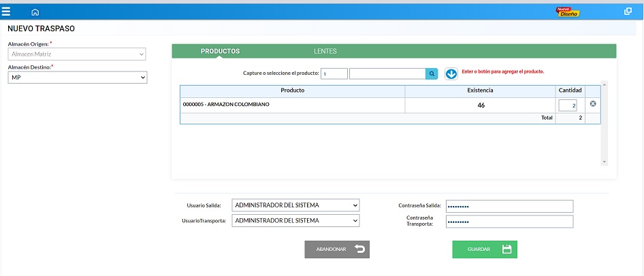Image resolution: width=644 pixels, height=276 pixels.
Task: Add product with blue down-arrow button
Action: click(451, 74)
